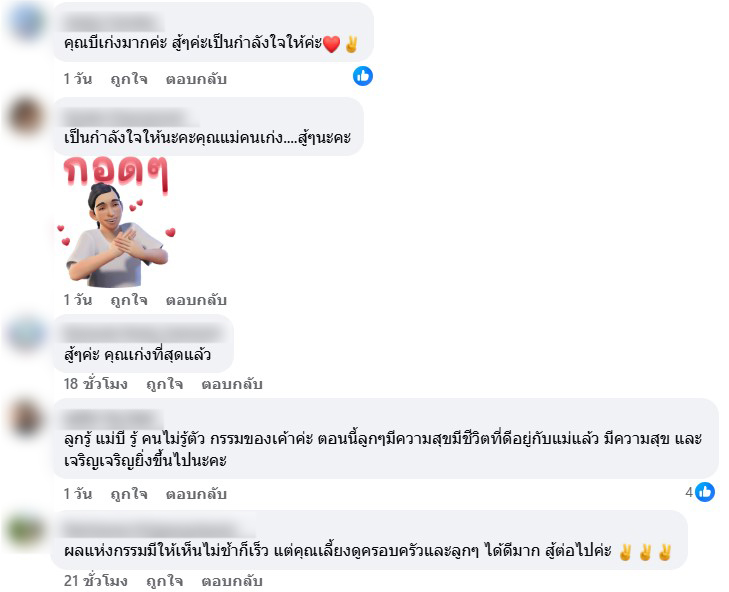Open the second commenter's brown profile avatar
The height and width of the screenshot is (592, 729).
coord(26,116)
